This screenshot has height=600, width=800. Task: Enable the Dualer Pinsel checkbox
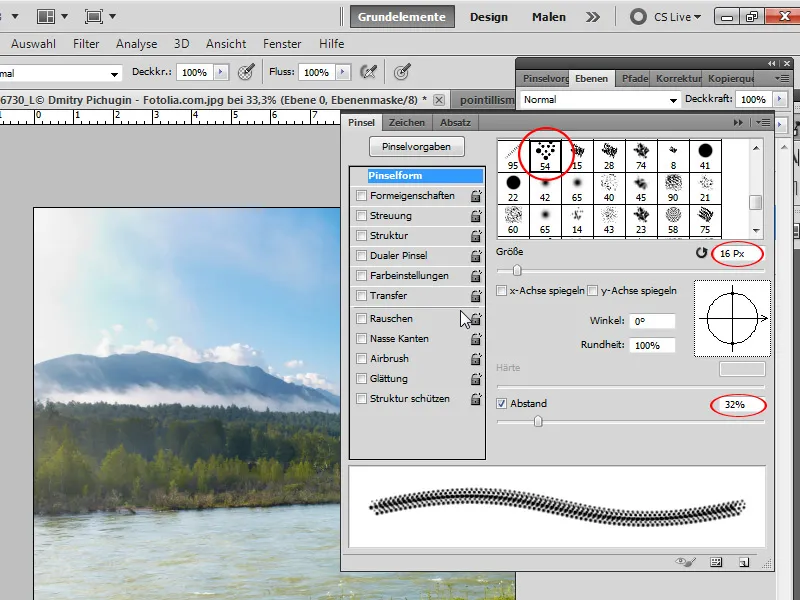[361, 256]
